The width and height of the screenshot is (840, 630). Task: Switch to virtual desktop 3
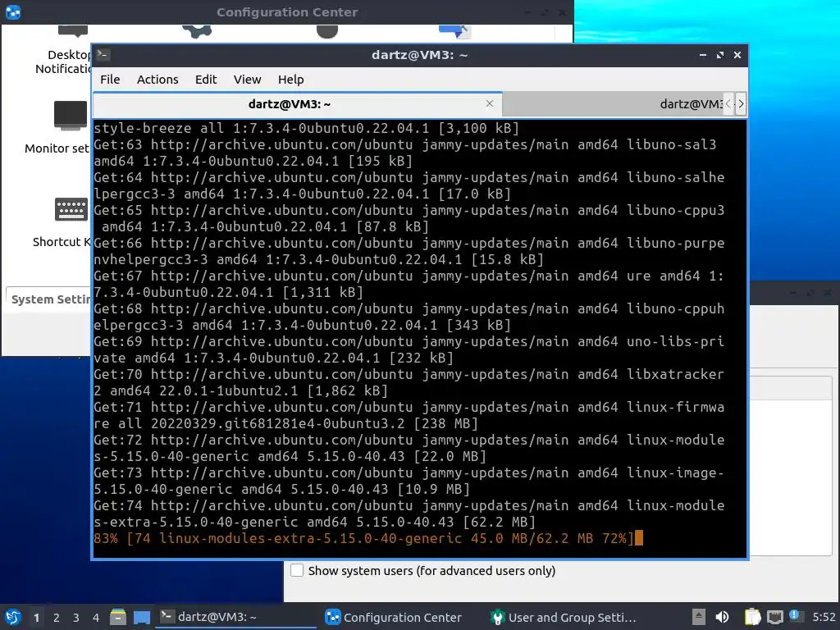coord(76,618)
